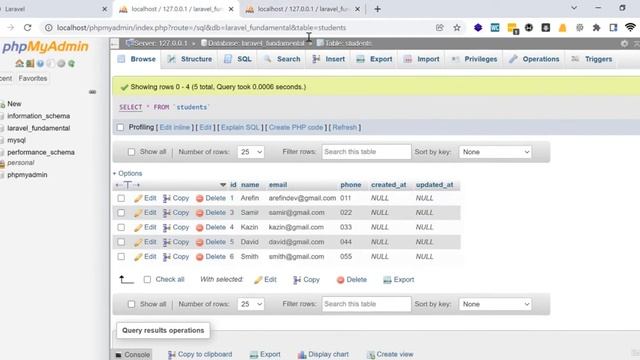Click the column options dropdown triangle beside id
The image size is (640, 360).
(x=223, y=185)
